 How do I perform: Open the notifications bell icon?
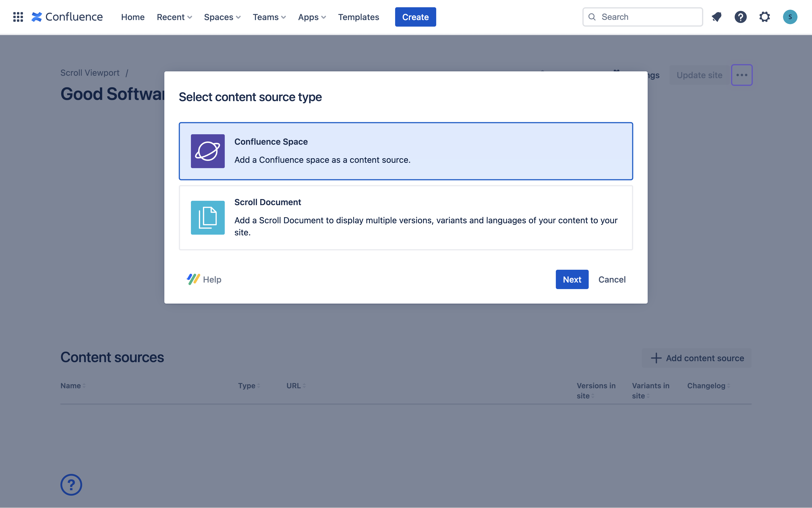tap(716, 17)
